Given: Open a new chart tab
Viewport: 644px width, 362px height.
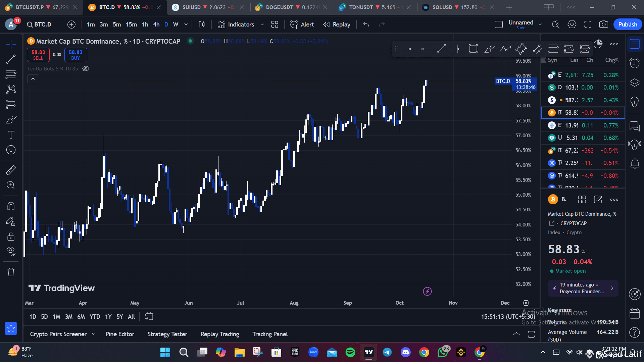Looking at the screenshot, I should coord(509,7).
